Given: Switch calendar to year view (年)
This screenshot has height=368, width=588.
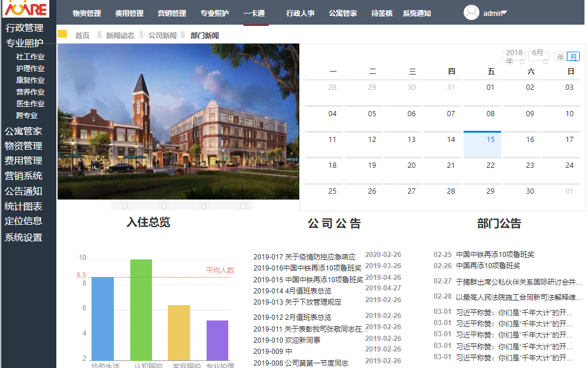Looking at the screenshot, I should (560, 57).
